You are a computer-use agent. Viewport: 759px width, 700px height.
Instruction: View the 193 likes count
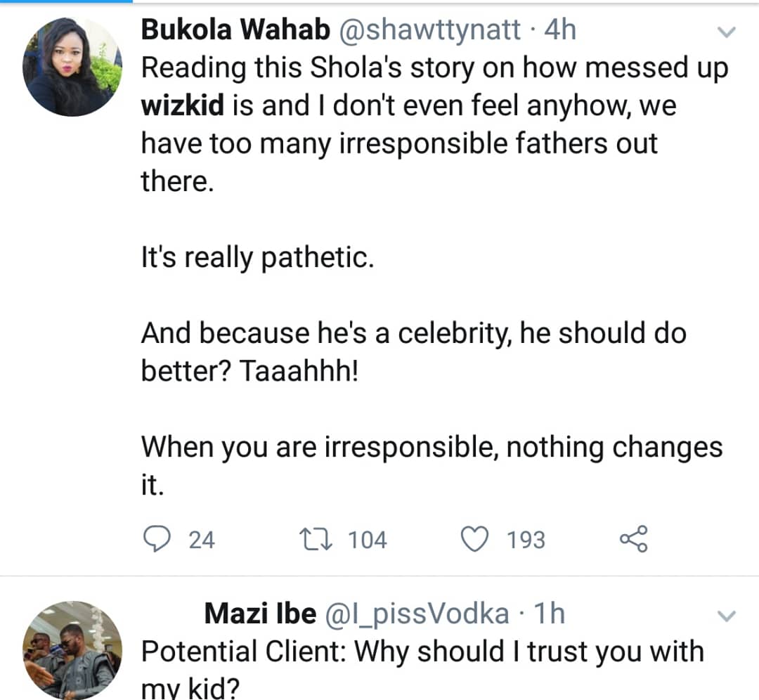526,540
